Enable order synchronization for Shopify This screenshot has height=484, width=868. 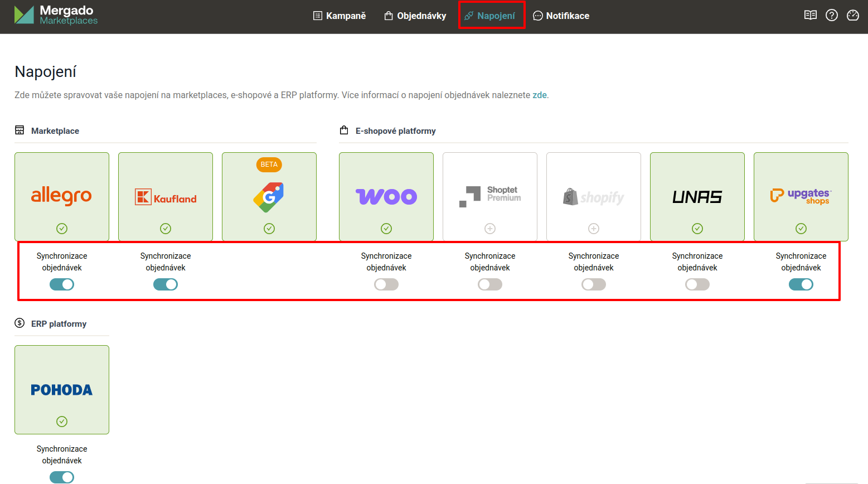coord(594,284)
